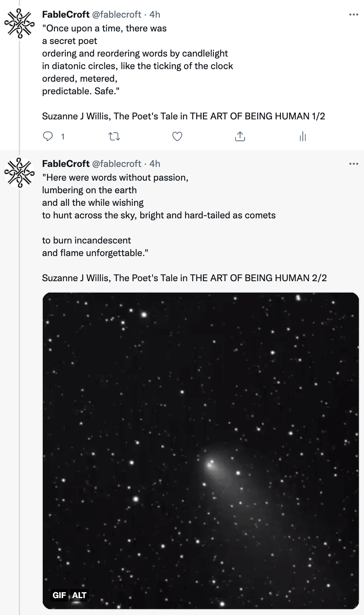Image resolution: width=364 pixels, height=615 pixels.
Task: Share the first tweet (1/2)
Action: (240, 136)
